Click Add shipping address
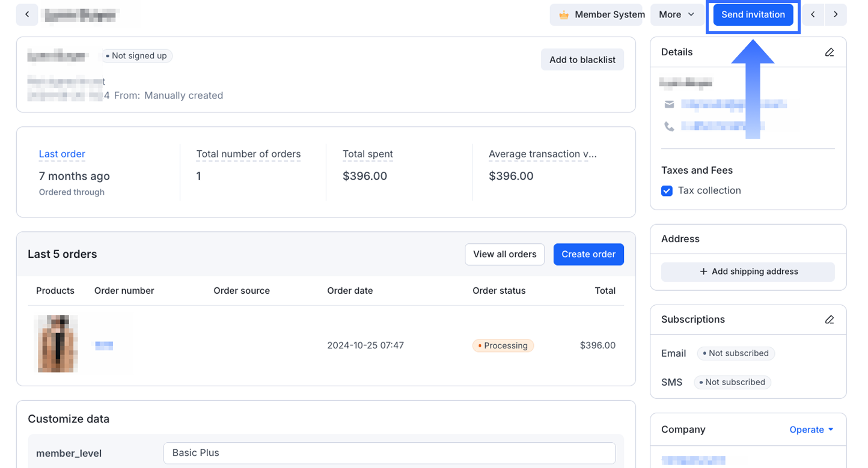This screenshot has height=468, width=868. coord(748,272)
